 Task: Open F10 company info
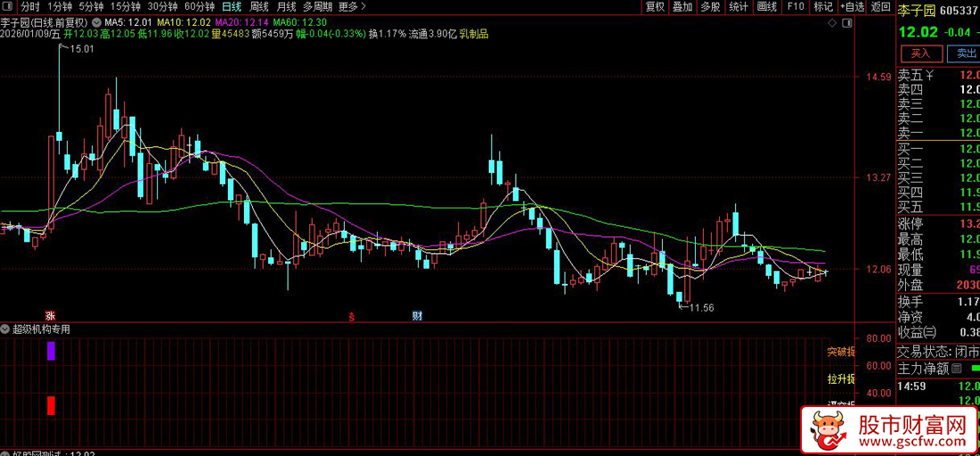[796, 7]
